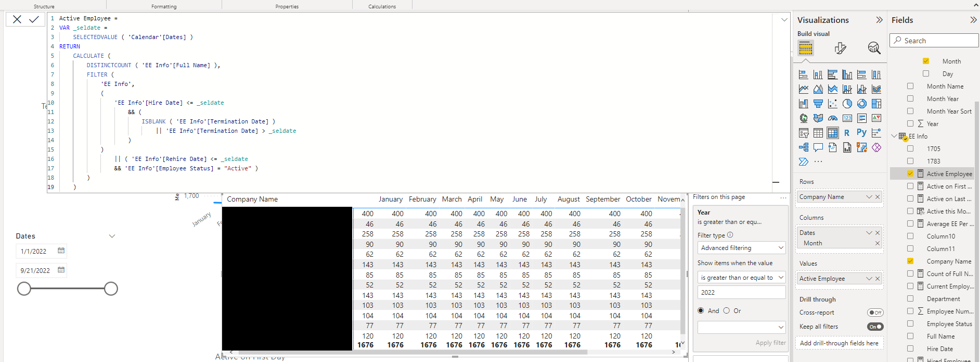Expand the formula bar chevron
The width and height of the screenshot is (980, 362).
tap(784, 20)
